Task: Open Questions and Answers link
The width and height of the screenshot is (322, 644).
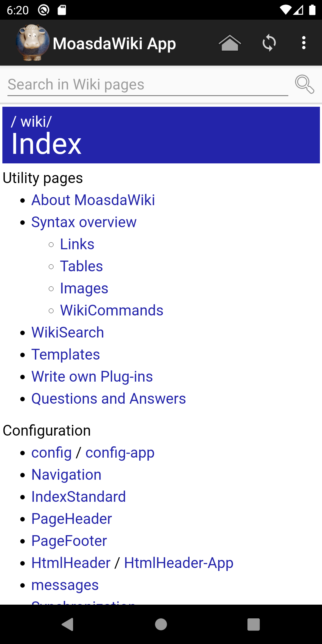Action: (x=109, y=399)
